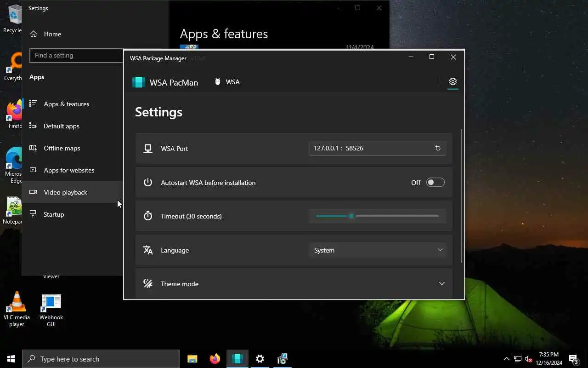The image size is (588, 368).
Task: Click the Apps for websites icon
Action: pos(33,170)
